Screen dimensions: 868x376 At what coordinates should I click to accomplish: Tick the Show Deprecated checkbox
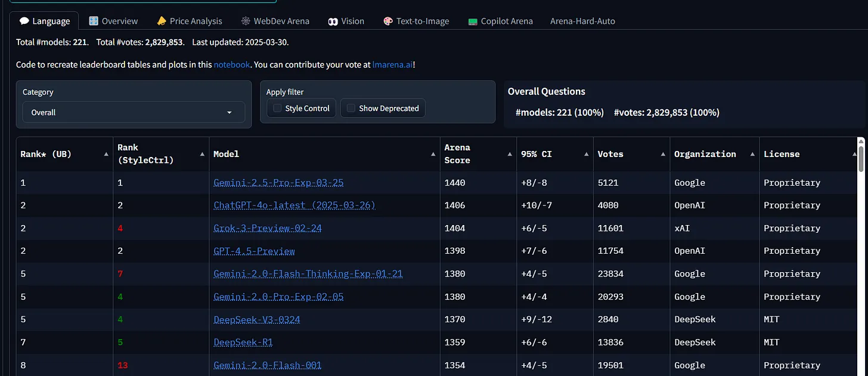coord(351,108)
